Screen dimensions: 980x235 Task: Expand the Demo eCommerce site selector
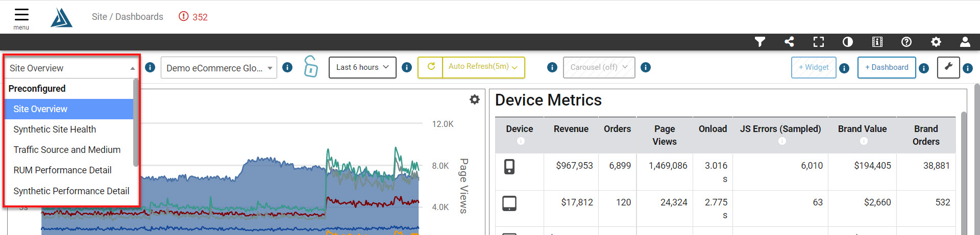(x=219, y=68)
